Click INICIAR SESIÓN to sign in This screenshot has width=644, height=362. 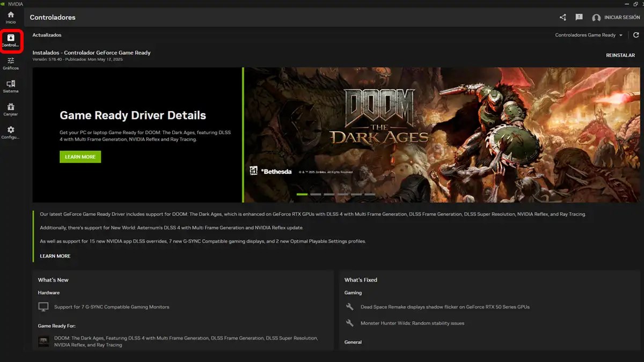pyautogui.click(x=622, y=18)
